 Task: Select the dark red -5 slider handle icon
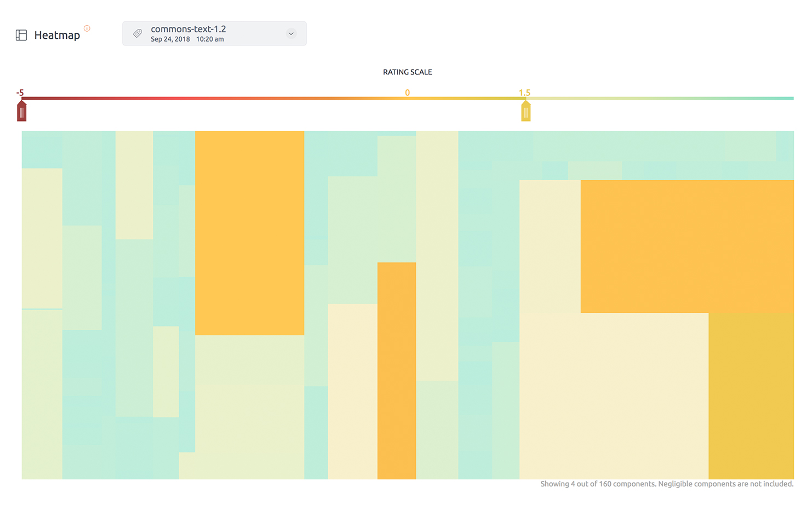pyautogui.click(x=21, y=110)
